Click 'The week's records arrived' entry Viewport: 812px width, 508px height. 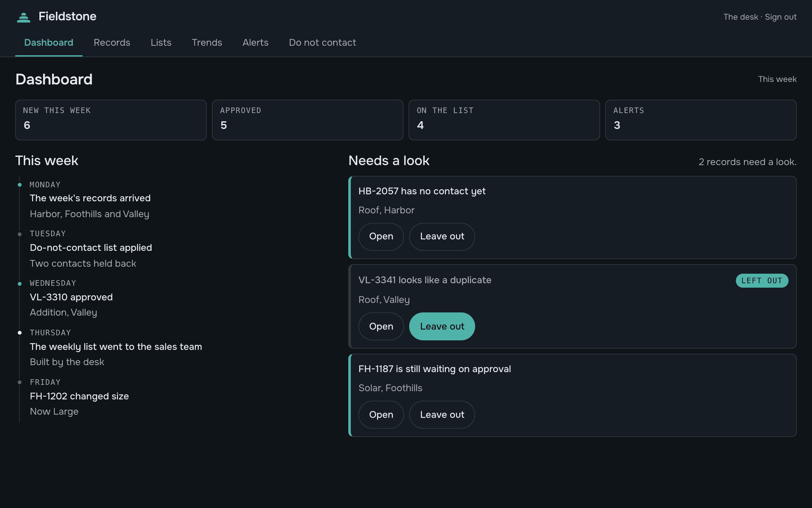point(90,198)
